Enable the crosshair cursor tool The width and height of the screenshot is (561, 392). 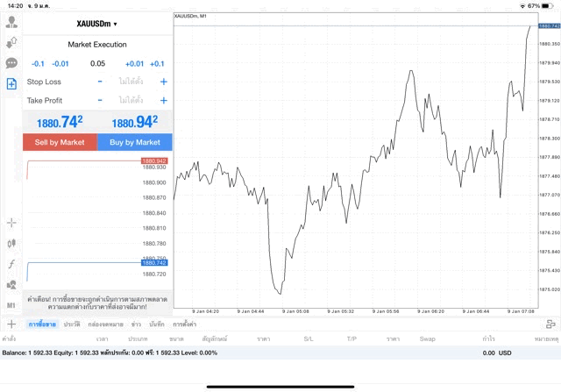(11, 223)
